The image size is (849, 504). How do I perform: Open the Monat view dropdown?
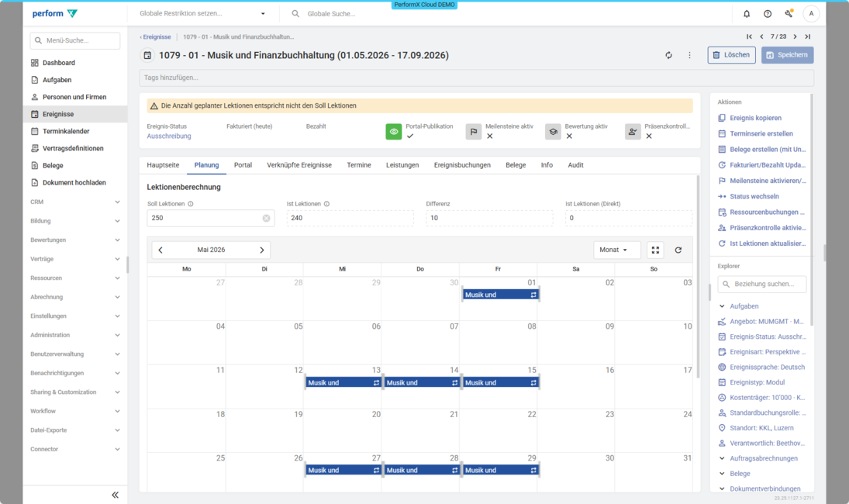coord(616,250)
